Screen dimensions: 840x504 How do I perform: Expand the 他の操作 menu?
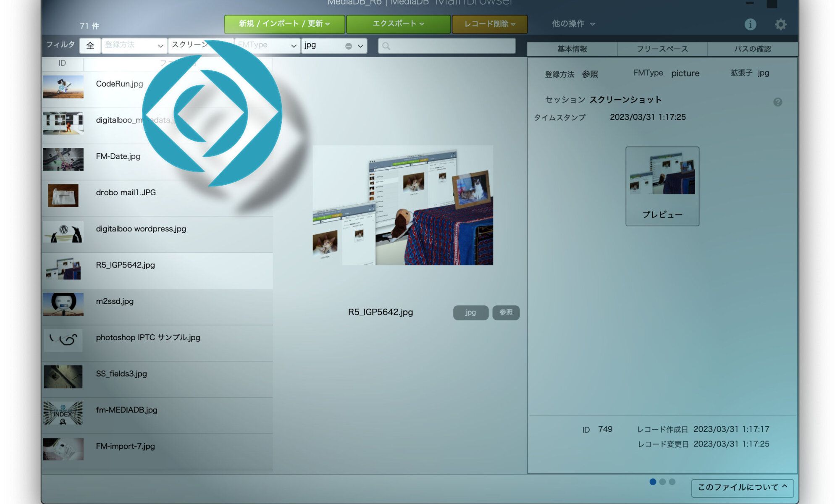[573, 24]
